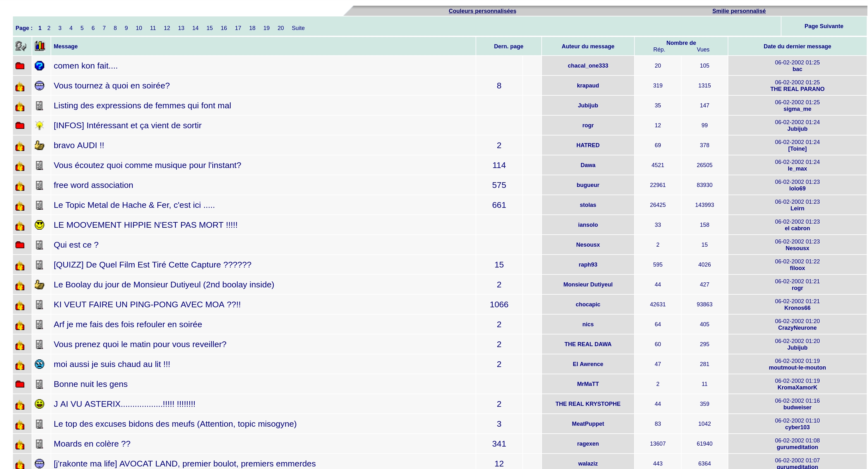Open the "Smilie personnalisé" tab
The height and width of the screenshot is (469, 868).
739,11
